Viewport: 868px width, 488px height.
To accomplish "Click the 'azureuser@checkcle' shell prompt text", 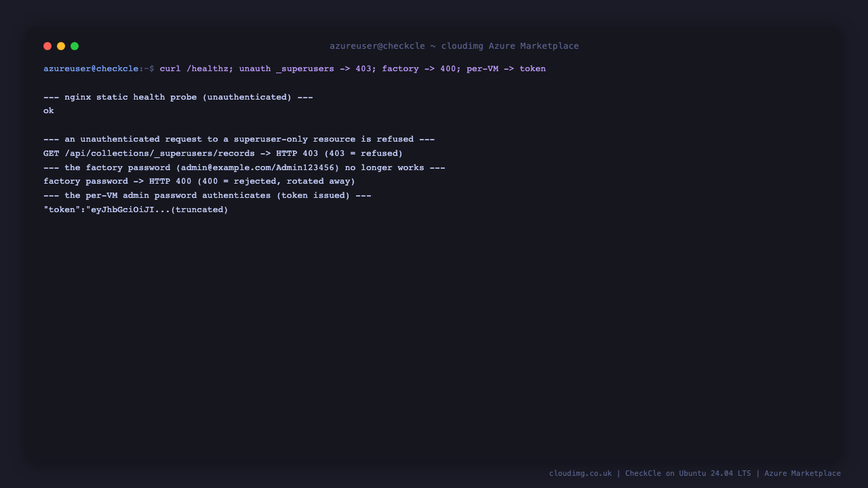I will click(91, 68).
